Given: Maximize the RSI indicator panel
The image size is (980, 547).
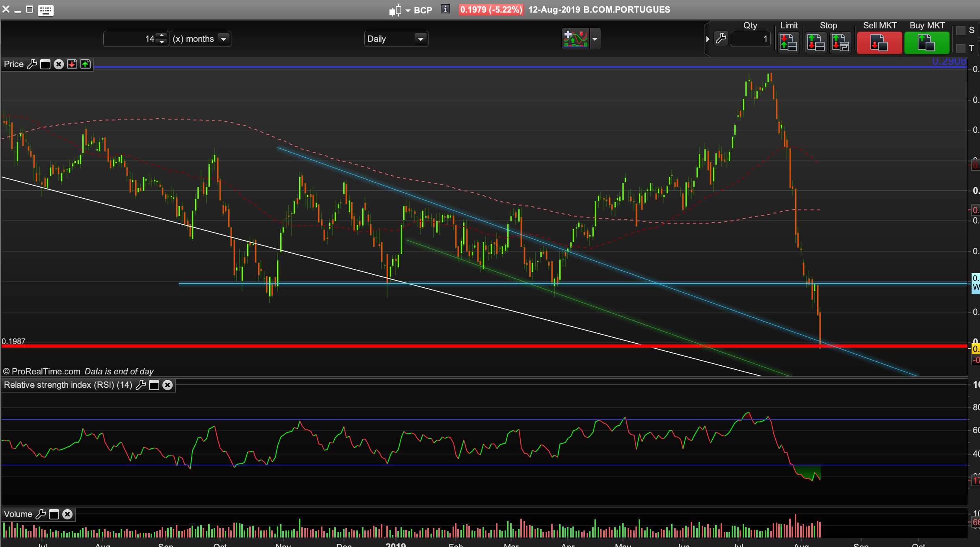Looking at the screenshot, I should [154, 385].
